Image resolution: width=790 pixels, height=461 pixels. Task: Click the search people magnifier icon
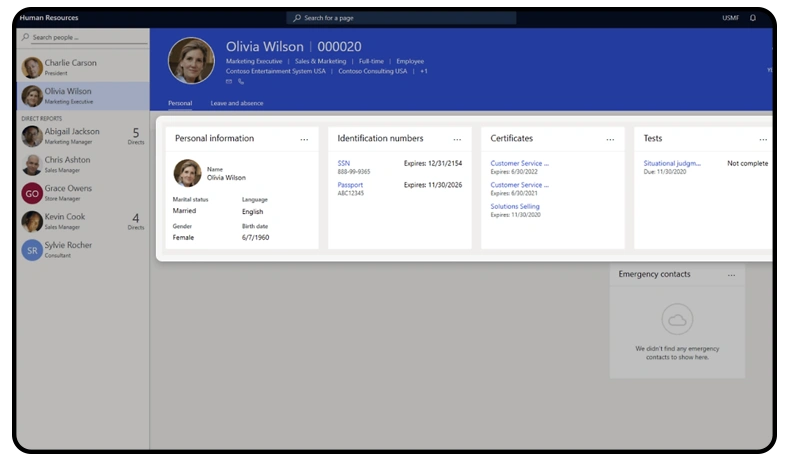coord(26,37)
